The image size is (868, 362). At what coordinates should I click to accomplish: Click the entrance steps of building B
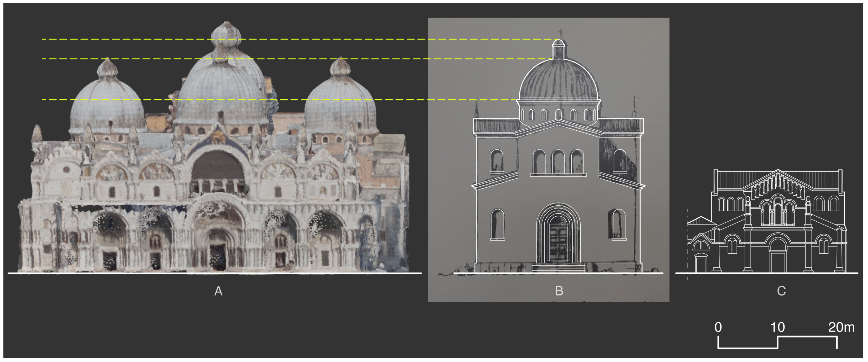(558, 268)
